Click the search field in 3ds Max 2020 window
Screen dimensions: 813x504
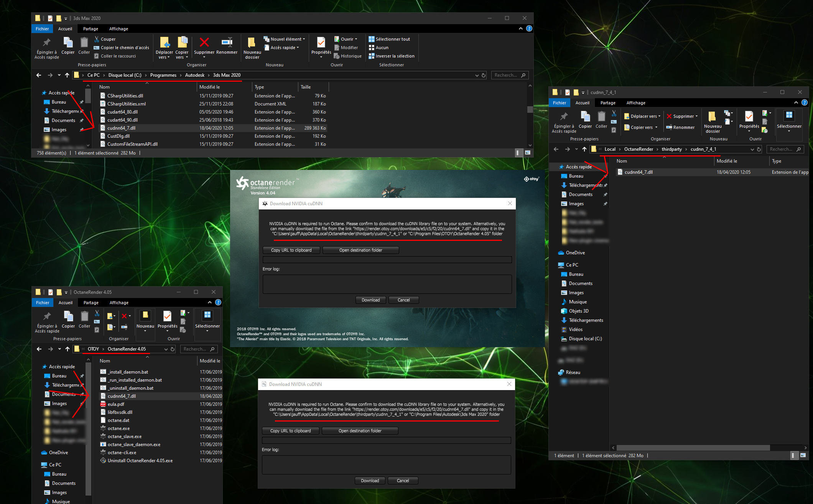[510, 75]
